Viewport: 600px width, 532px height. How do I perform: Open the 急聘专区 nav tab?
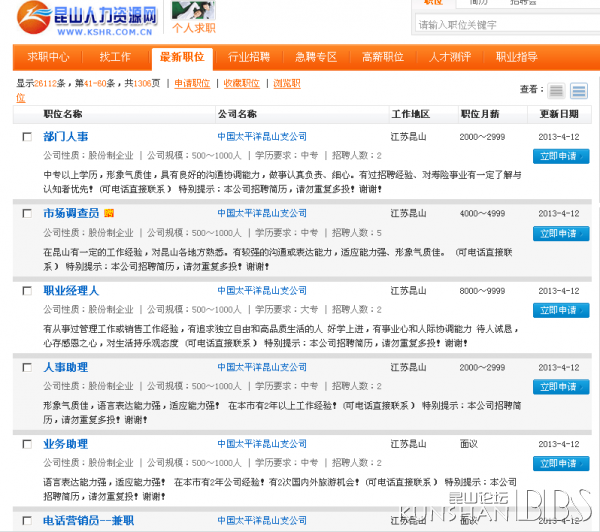316,57
